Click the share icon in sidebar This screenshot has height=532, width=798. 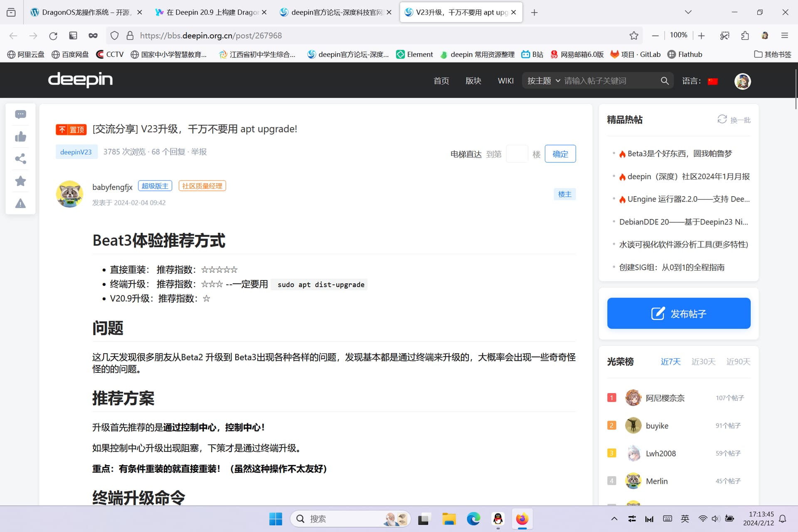click(20, 159)
